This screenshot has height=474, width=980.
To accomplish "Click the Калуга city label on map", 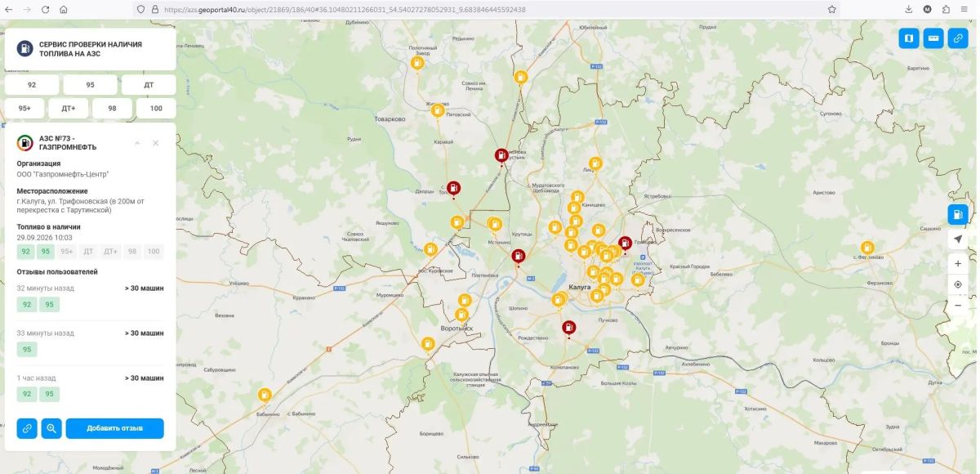I will (580, 288).
